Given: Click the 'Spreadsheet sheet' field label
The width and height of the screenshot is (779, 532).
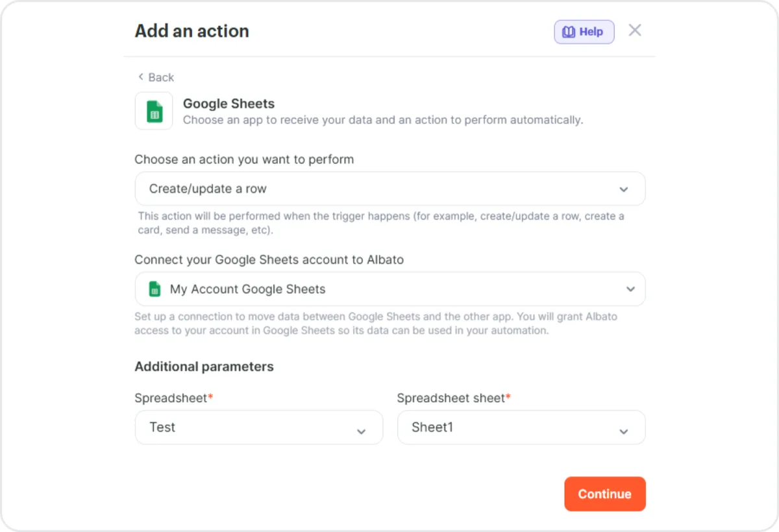Looking at the screenshot, I should pyautogui.click(x=454, y=398).
